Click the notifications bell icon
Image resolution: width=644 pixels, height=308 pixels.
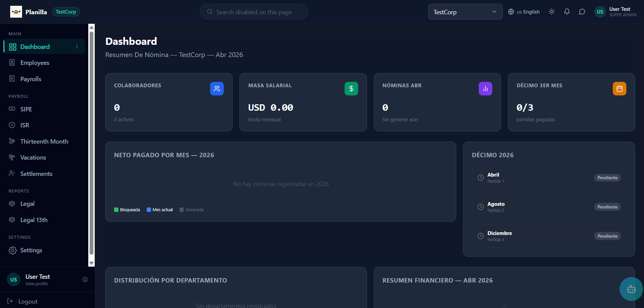[x=567, y=12]
